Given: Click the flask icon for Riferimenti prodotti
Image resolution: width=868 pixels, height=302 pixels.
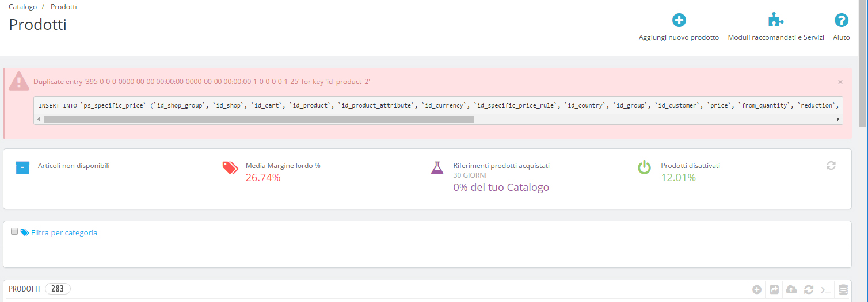Looking at the screenshot, I should (437, 167).
